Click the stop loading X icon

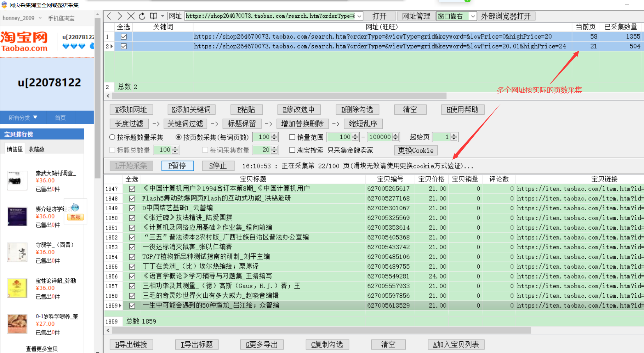point(131,16)
